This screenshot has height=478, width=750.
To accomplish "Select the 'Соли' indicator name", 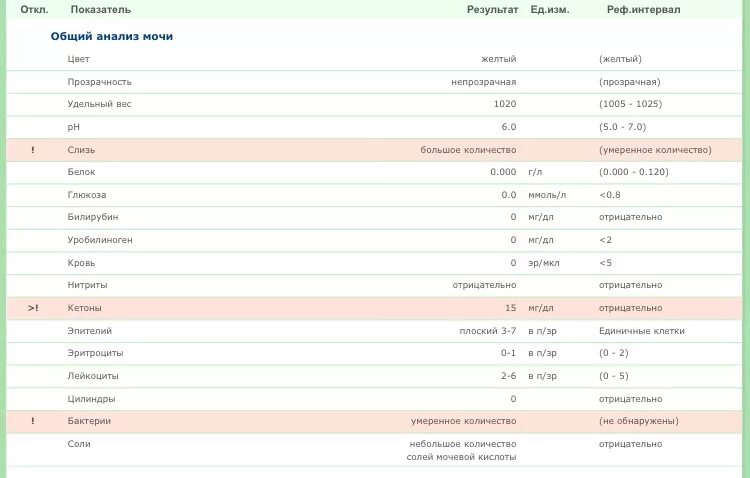I will click(x=79, y=444).
